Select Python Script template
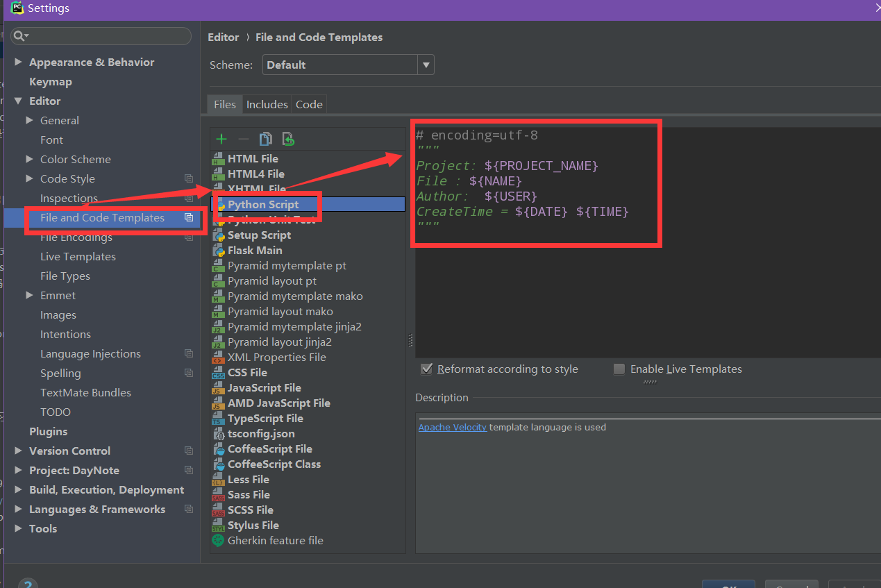This screenshot has width=881, height=588. [308, 204]
